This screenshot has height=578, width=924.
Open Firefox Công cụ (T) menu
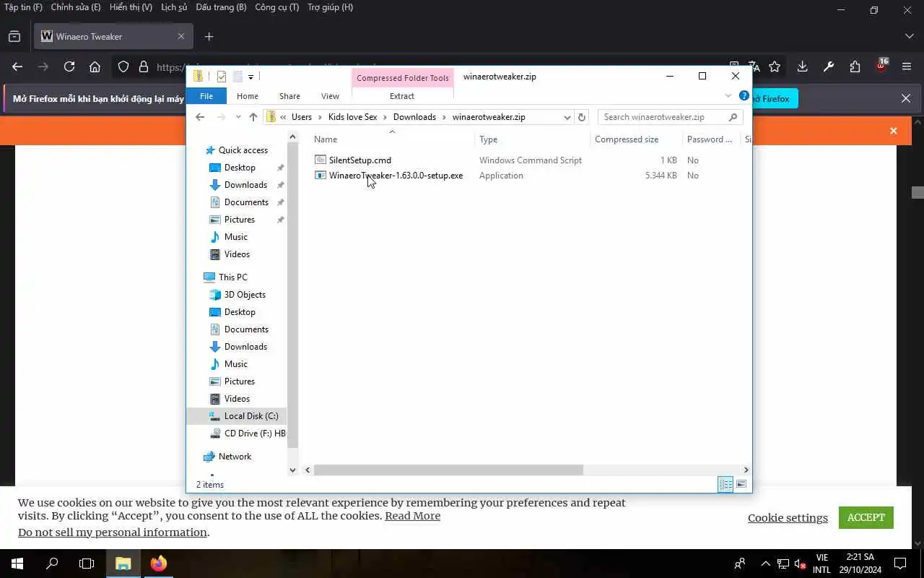[276, 7]
